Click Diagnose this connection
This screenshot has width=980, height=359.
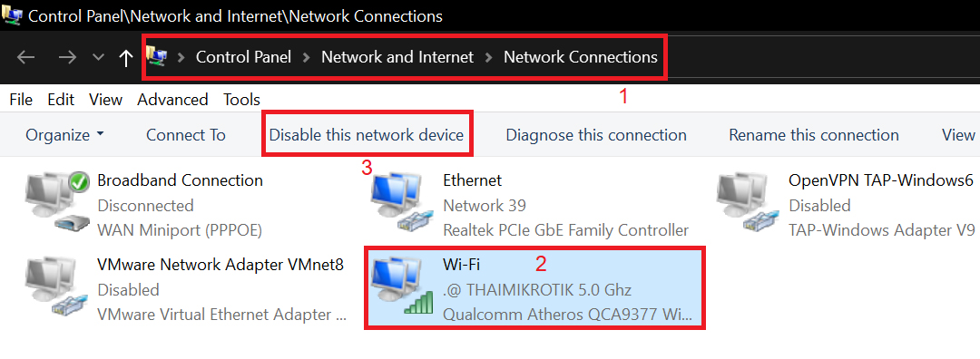click(596, 135)
